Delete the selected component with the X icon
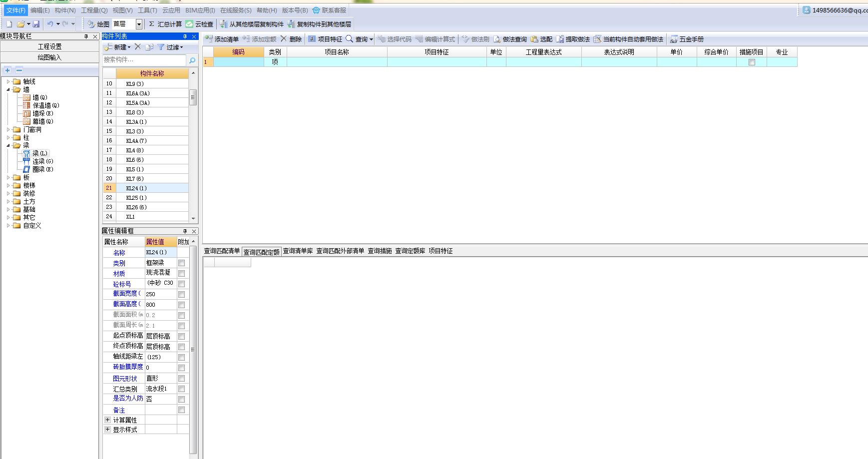868x459 pixels. (x=138, y=47)
